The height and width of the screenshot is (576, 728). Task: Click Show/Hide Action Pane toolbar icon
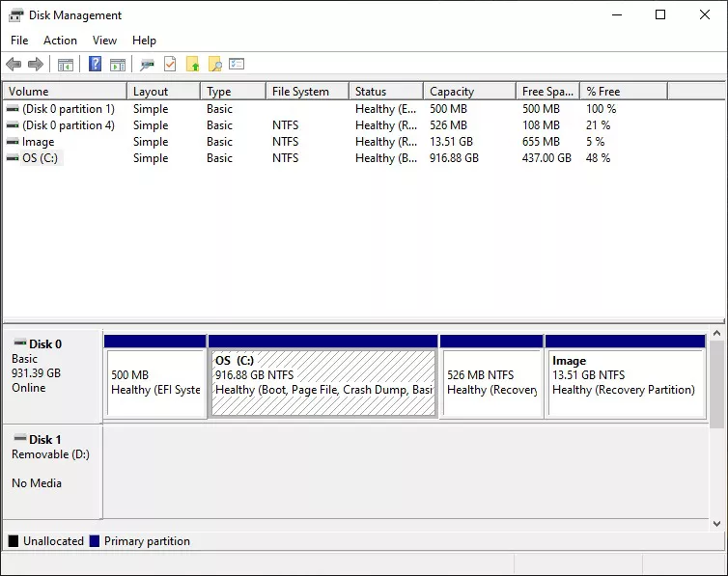coord(118,65)
